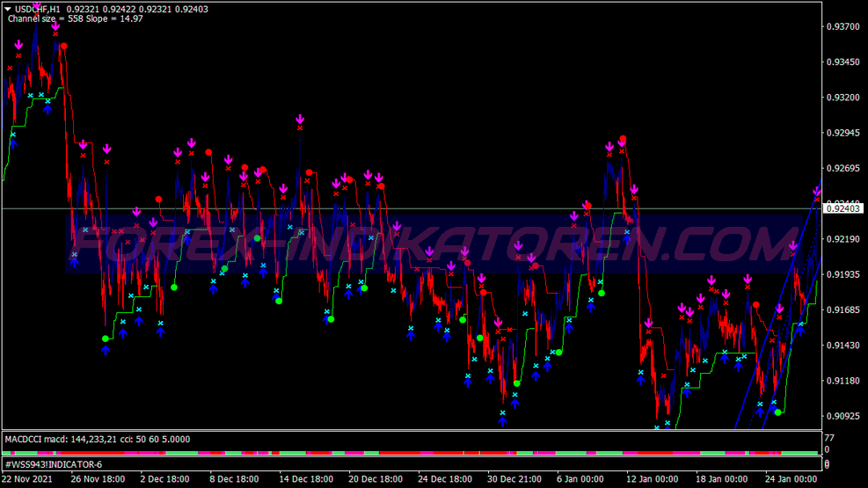
Task: Click the #WSS943!INDICATOR-6 sub-window label
Action: coord(54,465)
